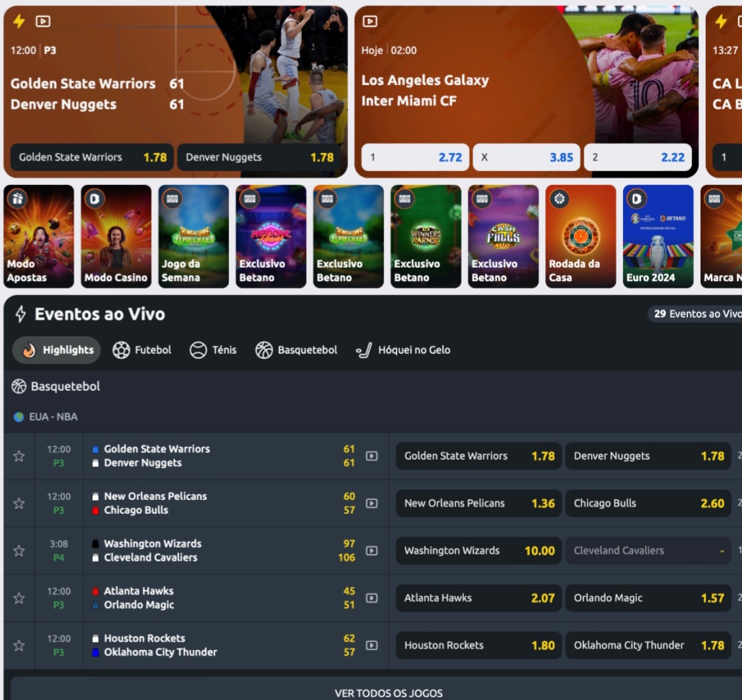Click live stream icon on Warriors banner
742x700 pixels.
[43, 21]
